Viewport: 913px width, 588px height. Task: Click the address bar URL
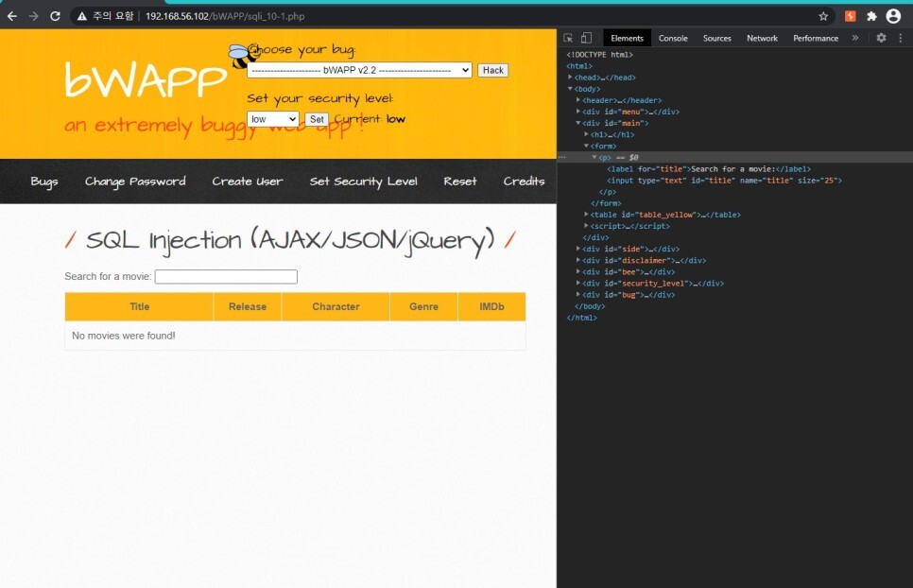point(225,16)
